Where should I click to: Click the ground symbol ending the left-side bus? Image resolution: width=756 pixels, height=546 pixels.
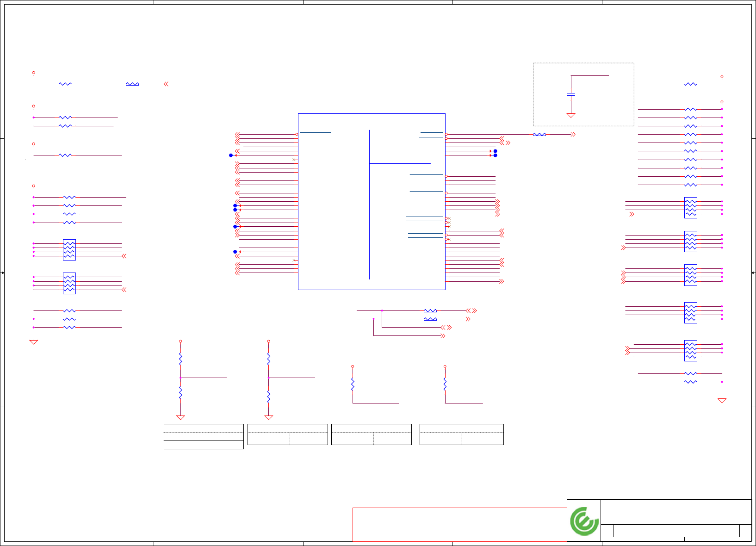(34, 342)
